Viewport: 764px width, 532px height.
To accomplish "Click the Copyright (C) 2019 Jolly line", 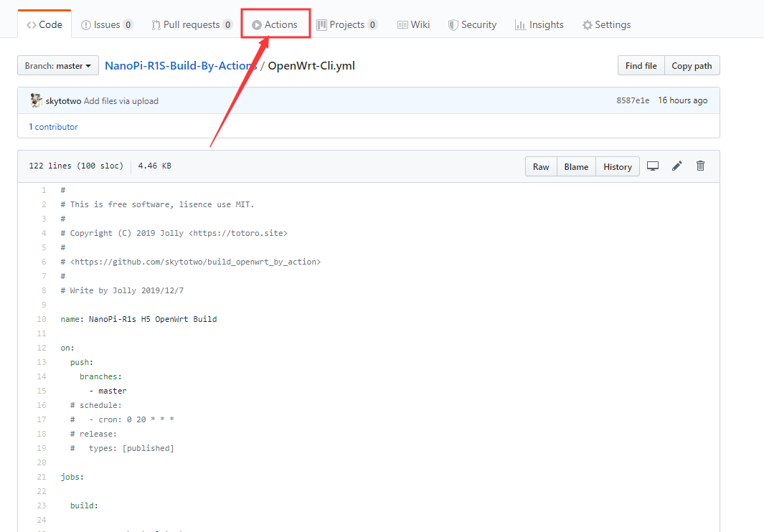I will (174, 233).
